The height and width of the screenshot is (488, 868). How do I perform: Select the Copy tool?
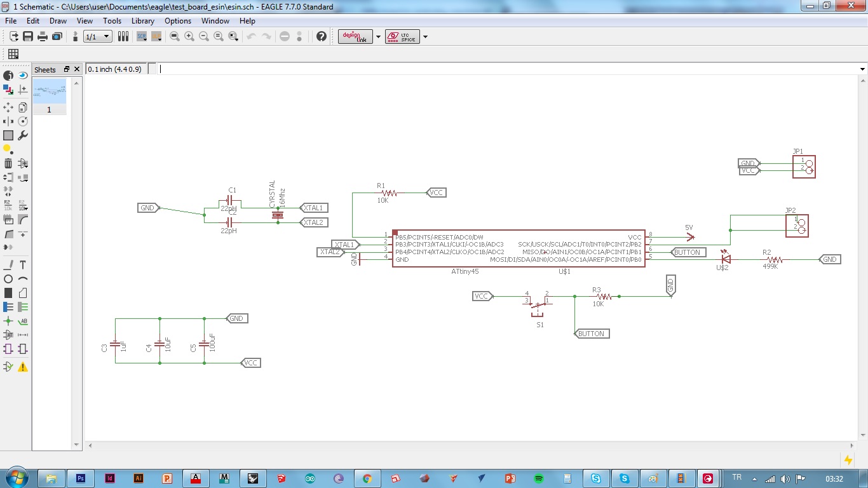(x=23, y=107)
